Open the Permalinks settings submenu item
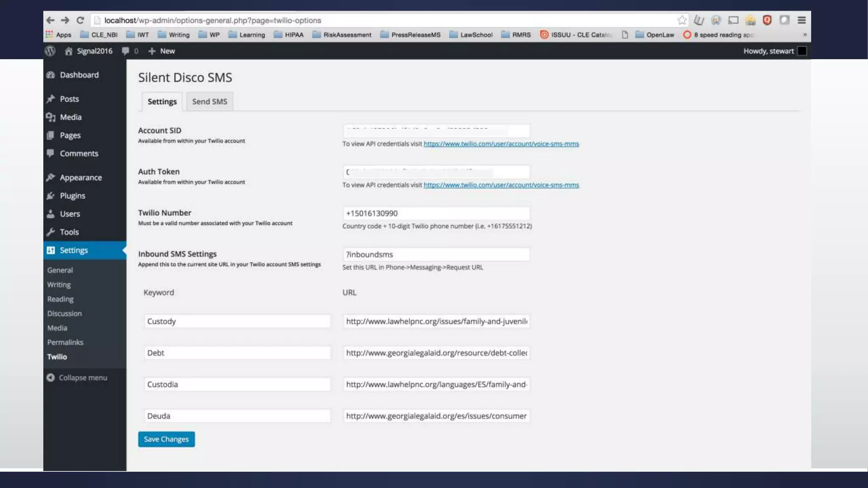 point(65,342)
